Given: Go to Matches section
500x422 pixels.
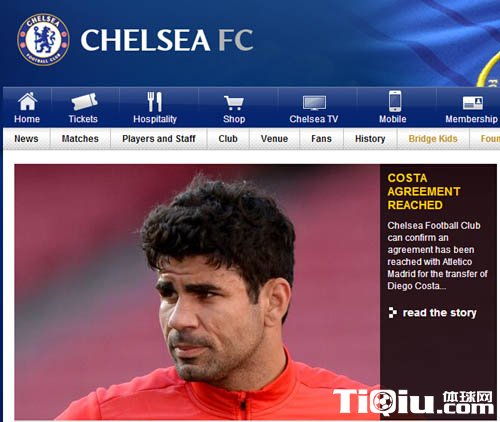Looking at the screenshot, I should click(80, 139).
